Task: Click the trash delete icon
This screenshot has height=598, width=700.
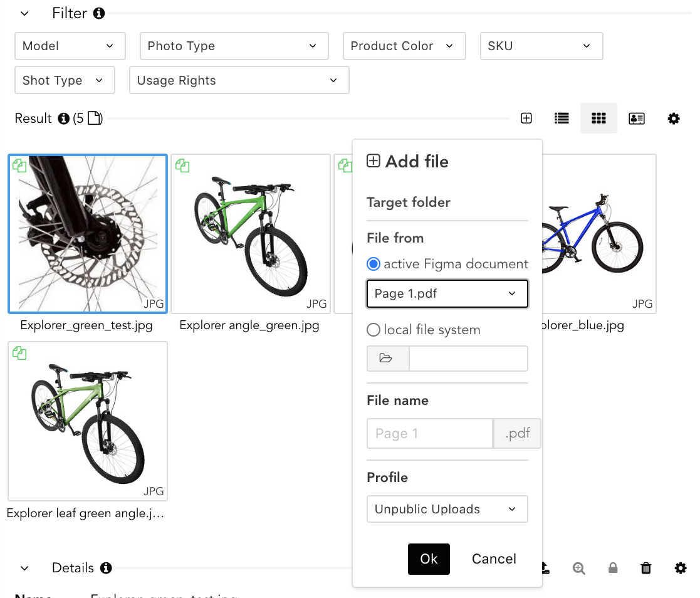Action: (x=646, y=568)
